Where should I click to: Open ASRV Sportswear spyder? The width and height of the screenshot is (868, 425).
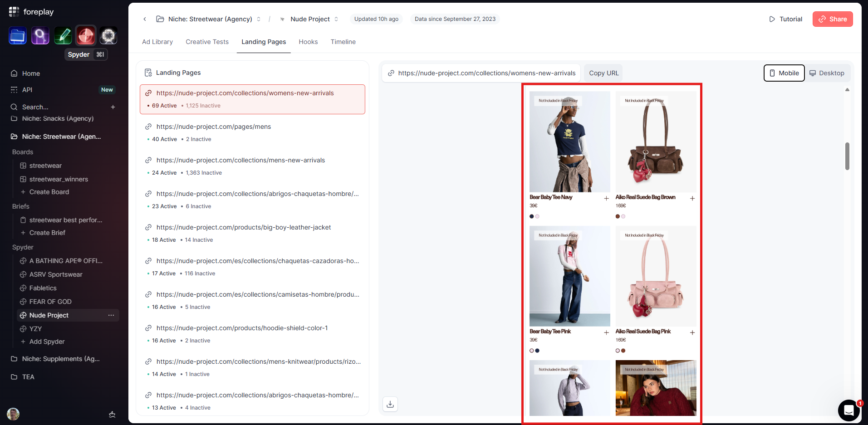coord(56,274)
